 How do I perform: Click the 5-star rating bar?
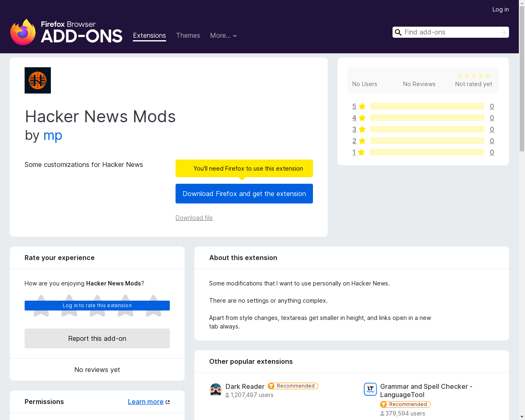[427, 106]
